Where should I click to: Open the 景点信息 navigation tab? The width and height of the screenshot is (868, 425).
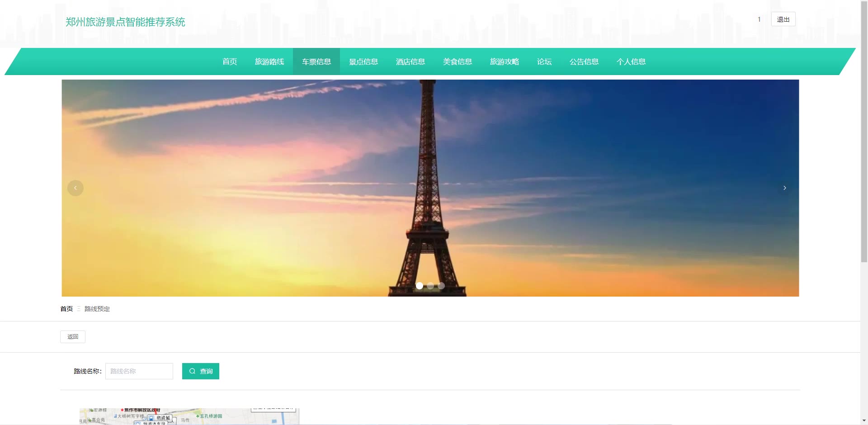point(363,61)
